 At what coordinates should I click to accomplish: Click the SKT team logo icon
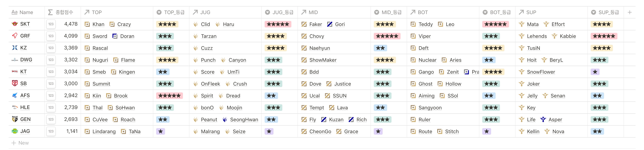point(15,24)
